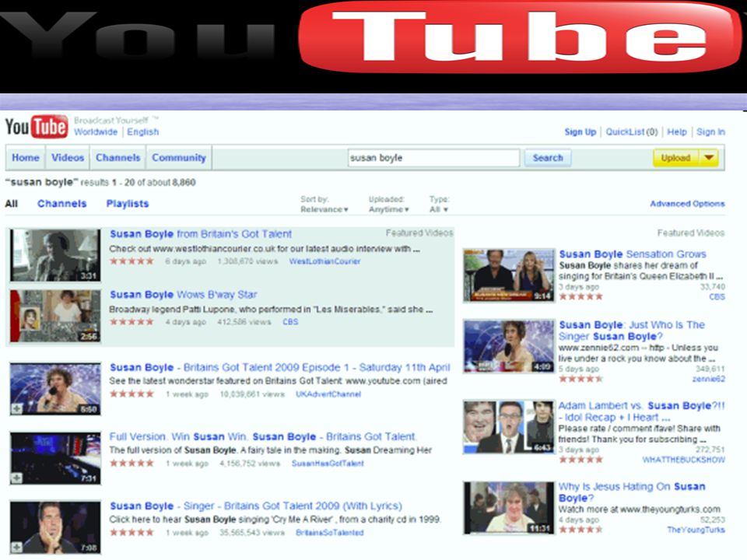Open the Community tab
747x560 pixels.
click(x=179, y=158)
